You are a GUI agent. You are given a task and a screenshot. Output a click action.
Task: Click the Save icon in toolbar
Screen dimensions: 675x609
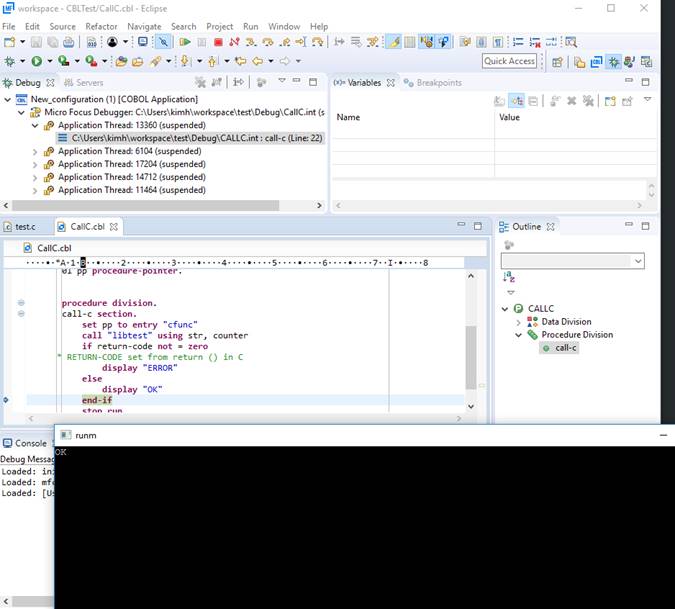coord(37,42)
